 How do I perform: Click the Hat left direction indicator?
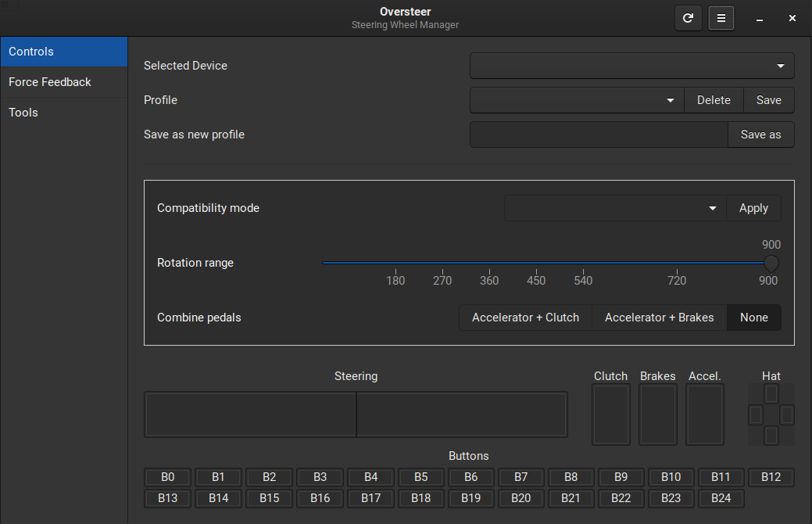pos(756,415)
